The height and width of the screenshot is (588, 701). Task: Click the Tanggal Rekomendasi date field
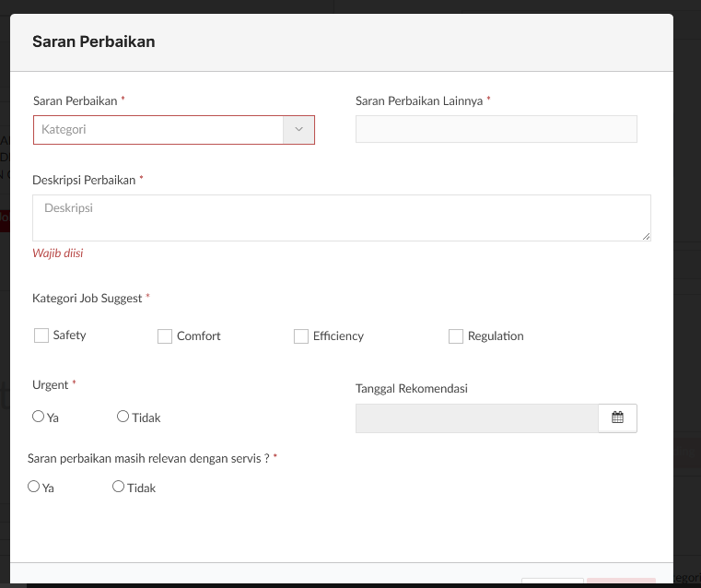(476, 417)
